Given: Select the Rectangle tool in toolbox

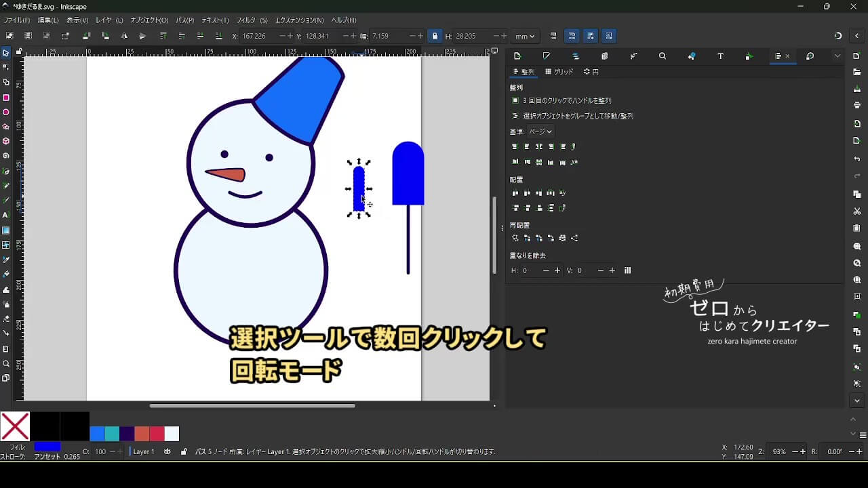Looking at the screenshot, I should 6,98.
